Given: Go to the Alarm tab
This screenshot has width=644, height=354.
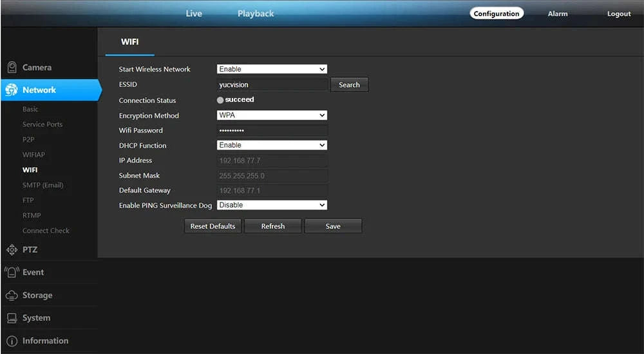Looking at the screenshot, I should [558, 14].
